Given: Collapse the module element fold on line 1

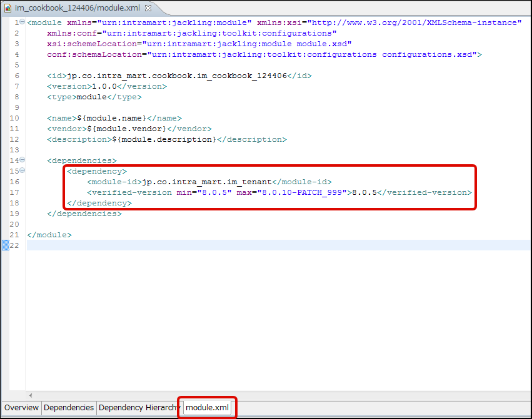Looking at the screenshot, I should [x=23, y=22].
